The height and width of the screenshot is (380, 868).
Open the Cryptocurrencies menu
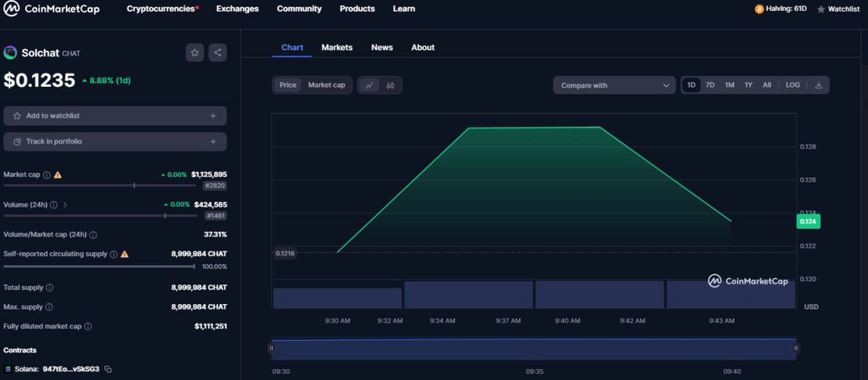point(163,9)
